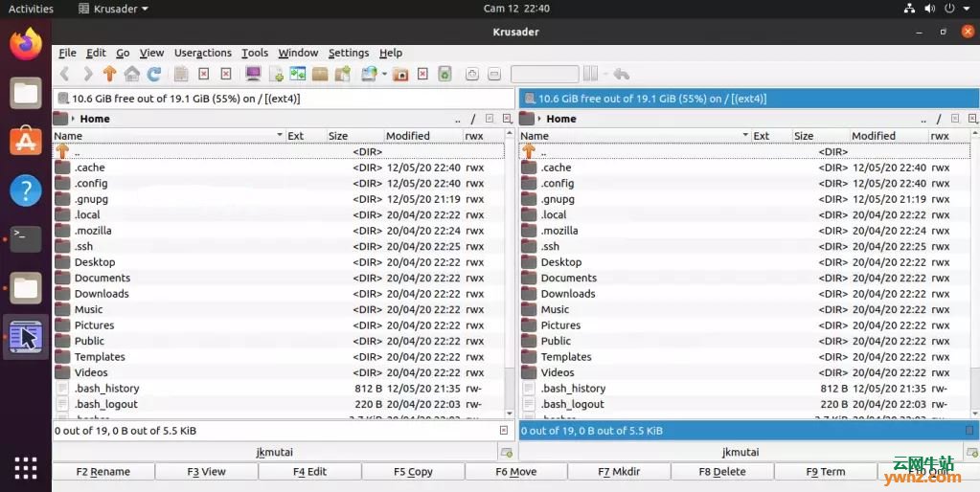Click left panel Home folder icon in path bar
The height and width of the screenshot is (492, 980).
click(60, 119)
